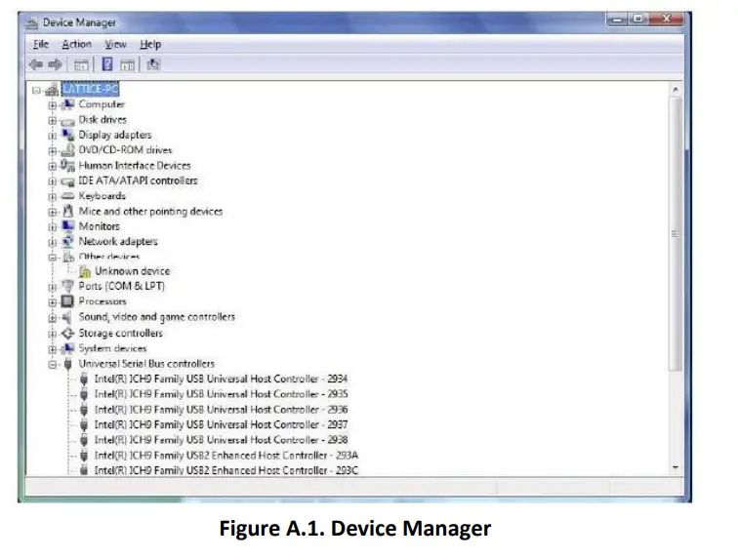The height and width of the screenshot is (560, 738).
Task: Click the Disk drives category icon
Action: pos(67,120)
